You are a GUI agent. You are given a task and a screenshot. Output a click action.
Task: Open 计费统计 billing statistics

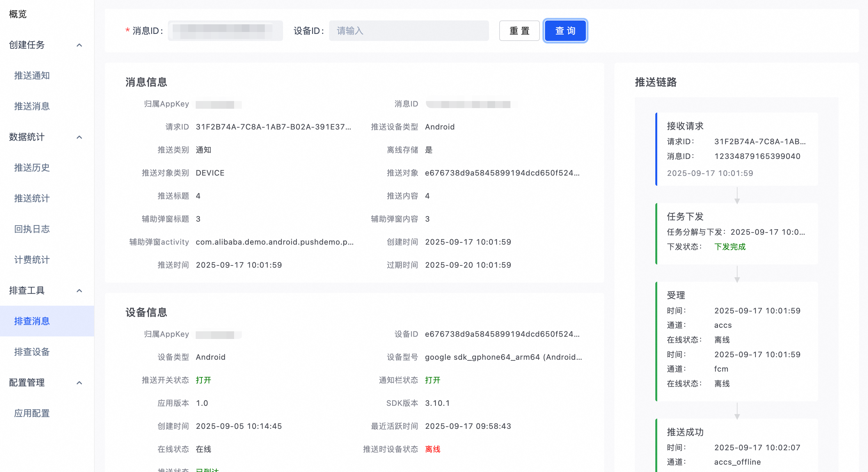[x=32, y=260]
